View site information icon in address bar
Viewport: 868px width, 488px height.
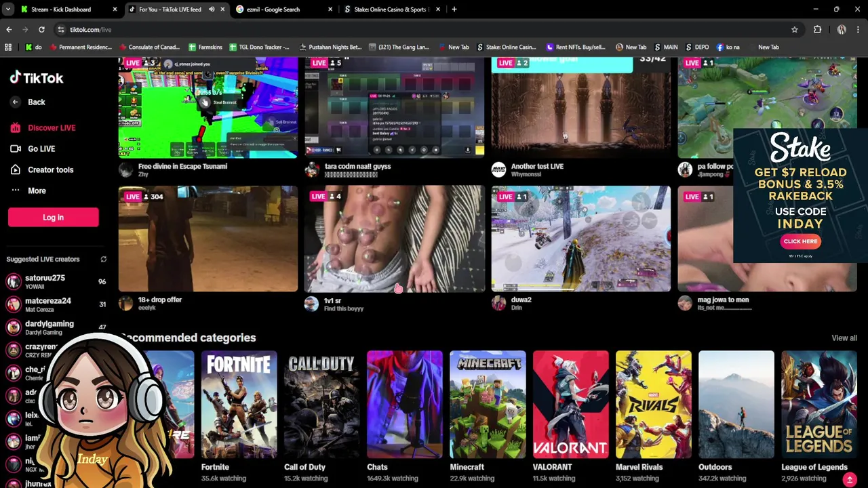[x=61, y=30]
